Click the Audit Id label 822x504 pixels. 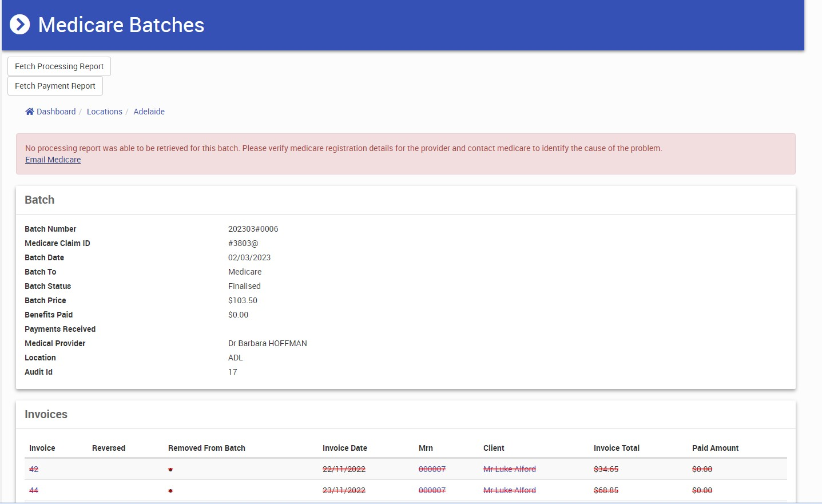tap(38, 372)
